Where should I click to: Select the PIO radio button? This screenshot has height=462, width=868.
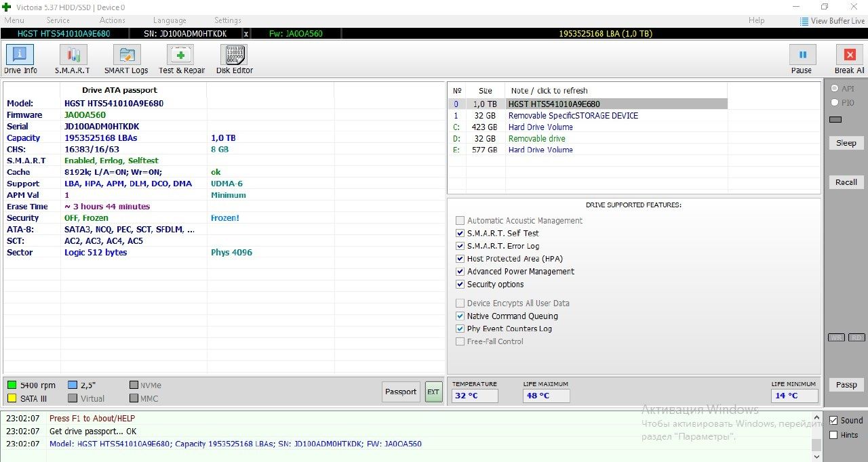click(x=835, y=103)
